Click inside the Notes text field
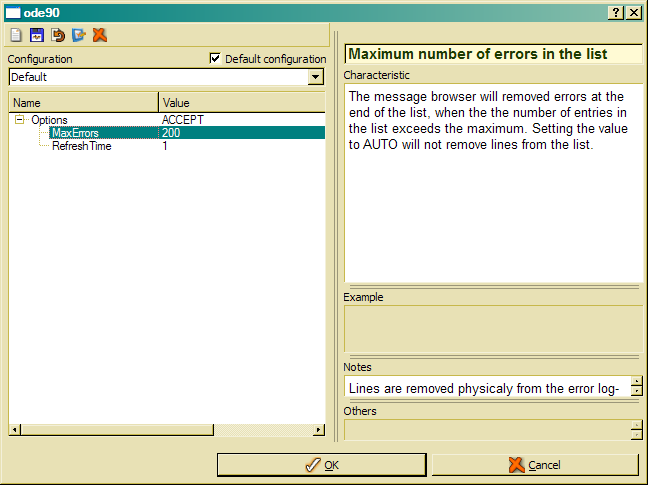 485,388
